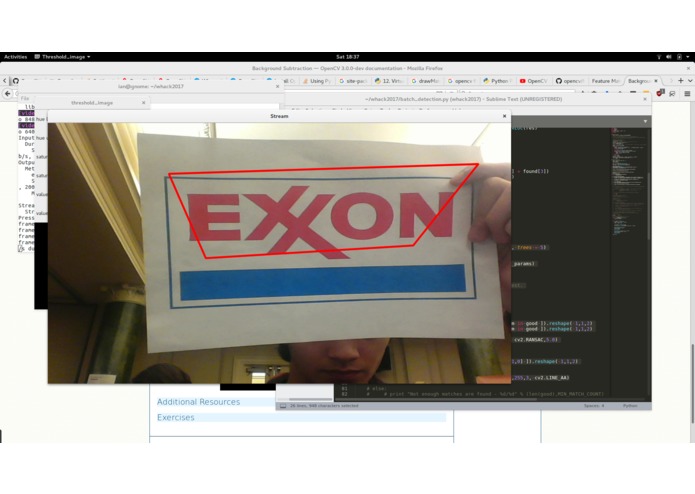Open the Threshold_image app menu in top bar
This screenshot has width=695, height=494.
(62, 57)
